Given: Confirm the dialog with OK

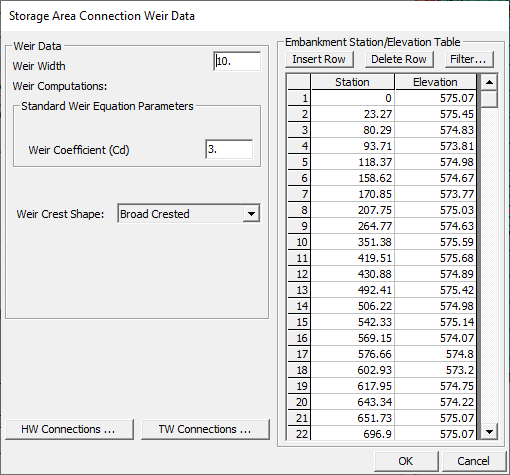Looking at the screenshot, I should [x=406, y=461].
